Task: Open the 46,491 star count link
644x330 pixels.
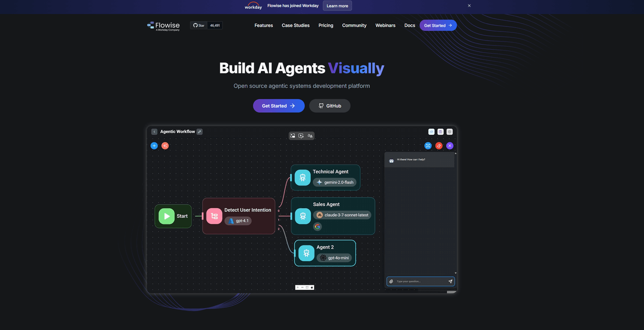Action: [x=215, y=25]
